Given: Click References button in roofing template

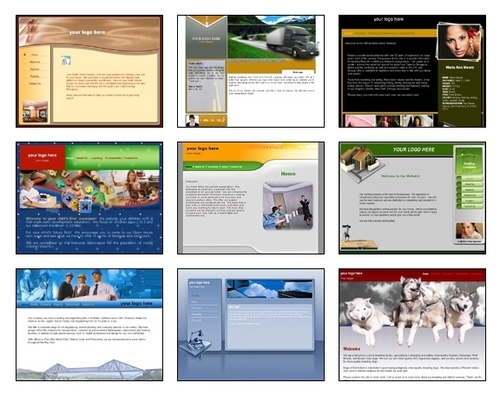Looking at the screenshot, I should click(x=469, y=195).
